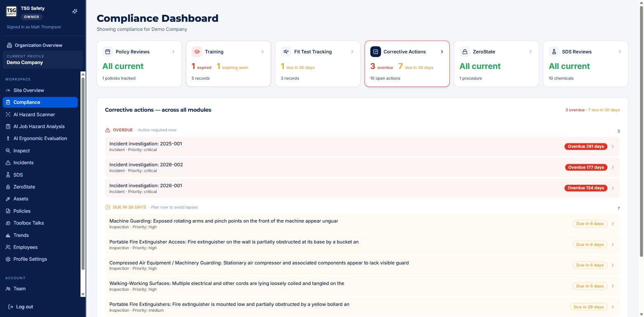Image resolution: width=644 pixels, height=317 pixels.
Task: Click the Profile Settings gear icon
Action: click(x=8, y=259)
